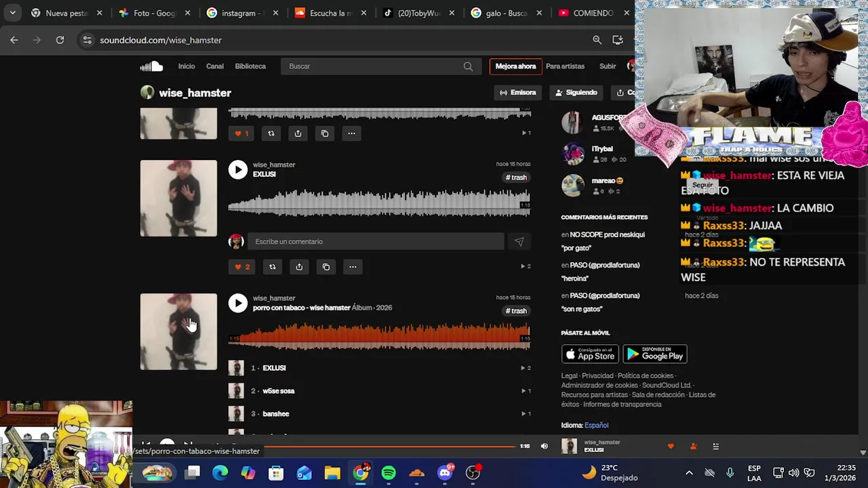The height and width of the screenshot is (488, 868).
Task: Open mareao profile in sidebar
Action: [x=607, y=181]
